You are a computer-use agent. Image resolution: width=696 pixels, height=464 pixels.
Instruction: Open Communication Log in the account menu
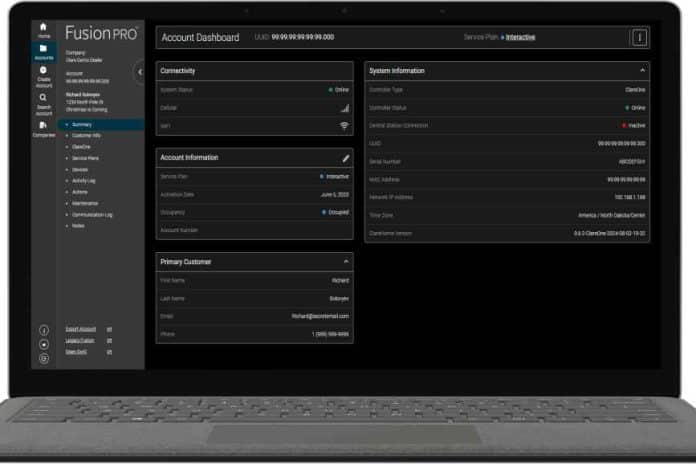pyautogui.click(x=92, y=215)
